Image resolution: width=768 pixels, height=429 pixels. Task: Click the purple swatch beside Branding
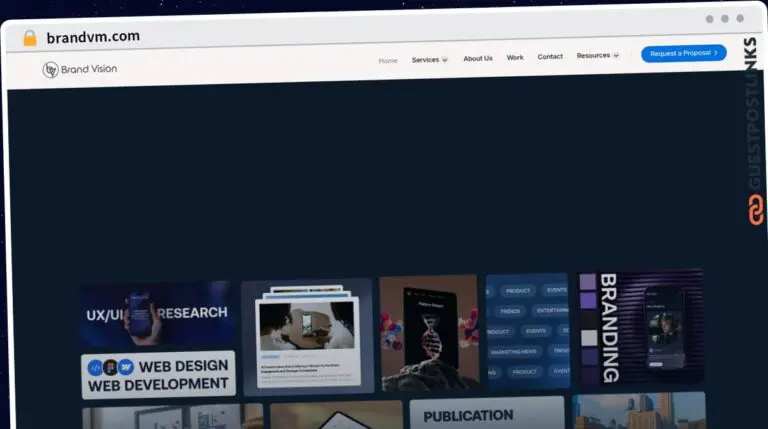(588, 300)
